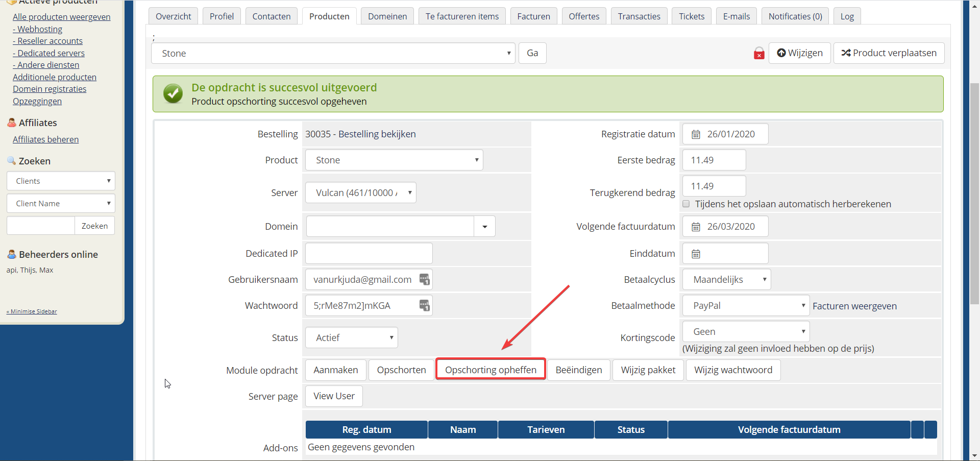This screenshot has width=980, height=461.
Task: Expand the Domein combo box arrow
Action: point(484,226)
